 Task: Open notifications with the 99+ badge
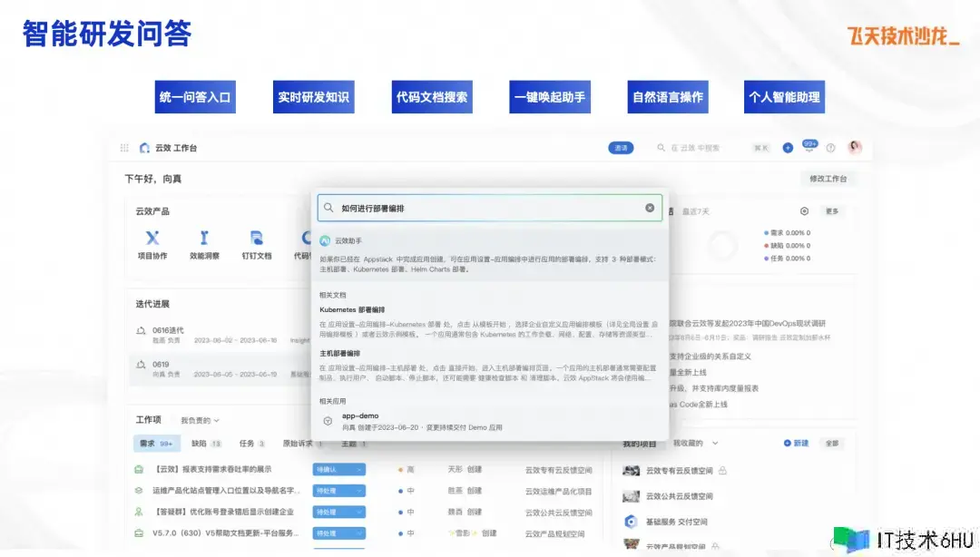click(x=808, y=147)
